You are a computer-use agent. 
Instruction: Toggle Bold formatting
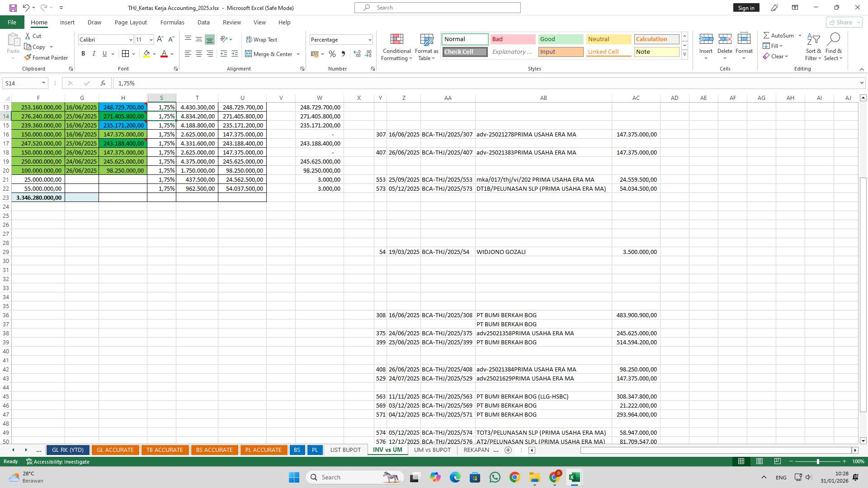point(83,54)
